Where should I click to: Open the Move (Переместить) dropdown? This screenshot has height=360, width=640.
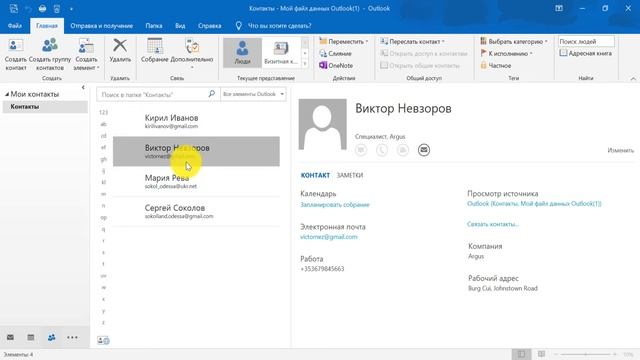tap(344, 41)
